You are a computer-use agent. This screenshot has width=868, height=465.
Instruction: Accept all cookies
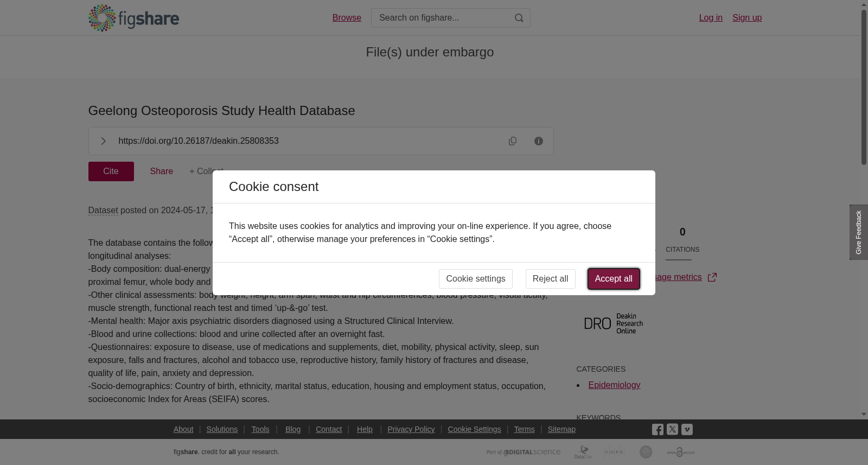click(614, 279)
